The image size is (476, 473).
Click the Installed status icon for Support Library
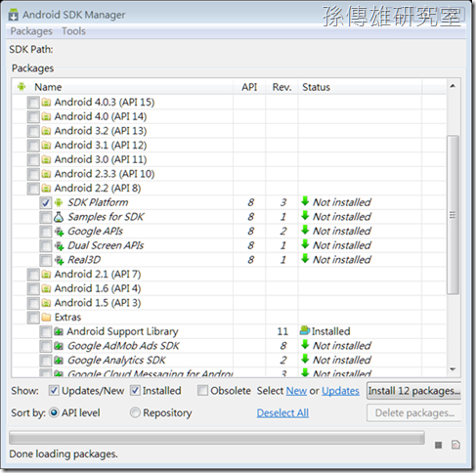tap(305, 330)
